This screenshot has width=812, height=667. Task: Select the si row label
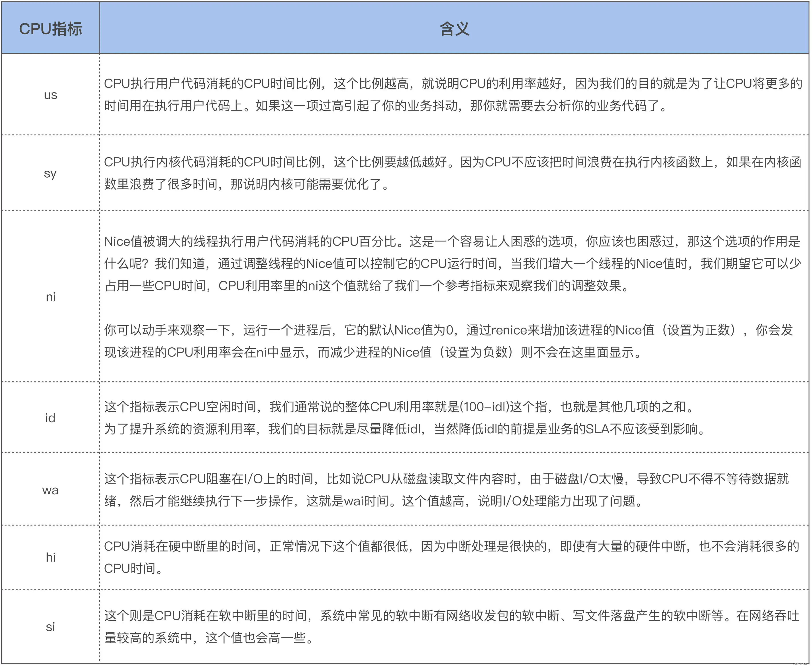(50, 627)
